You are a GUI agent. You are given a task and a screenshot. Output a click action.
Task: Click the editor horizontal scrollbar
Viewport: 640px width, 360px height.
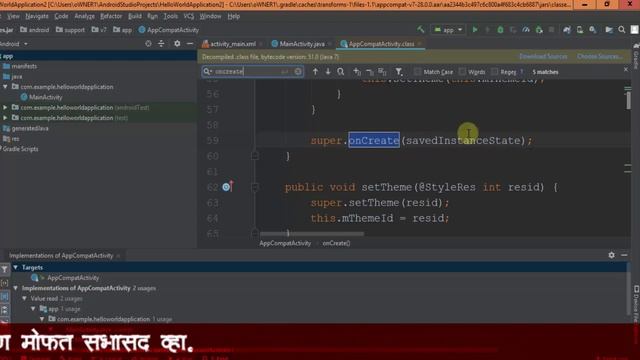(311, 234)
